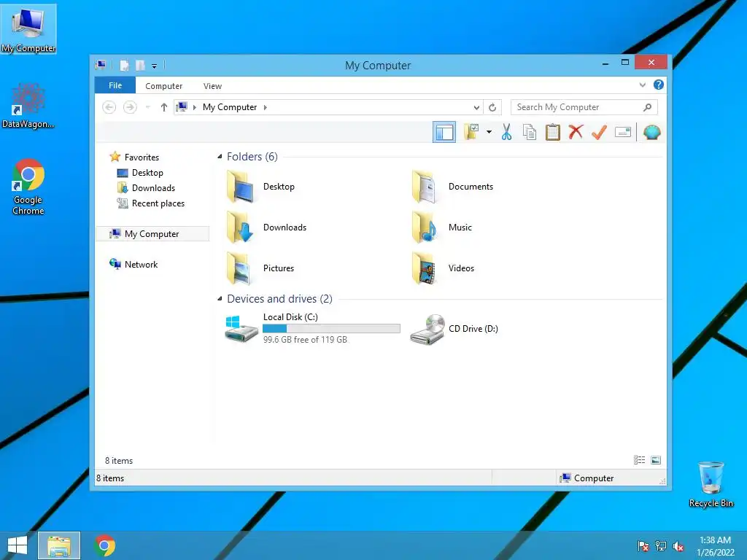The height and width of the screenshot is (560, 747).
Task: Click the taskbar clock showing 1:38 AM
Action: coord(715,546)
